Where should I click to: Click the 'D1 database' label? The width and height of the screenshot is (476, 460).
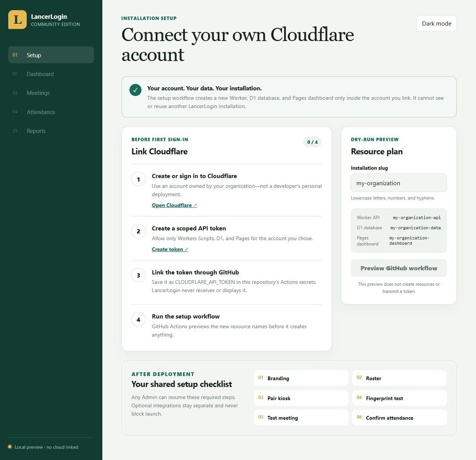coord(370,228)
